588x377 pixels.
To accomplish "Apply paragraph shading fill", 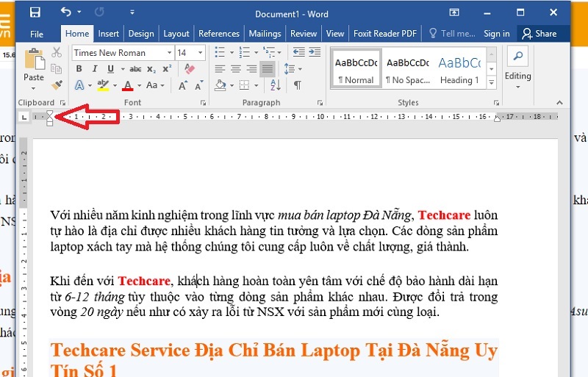I will pyautogui.click(x=220, y=85).
